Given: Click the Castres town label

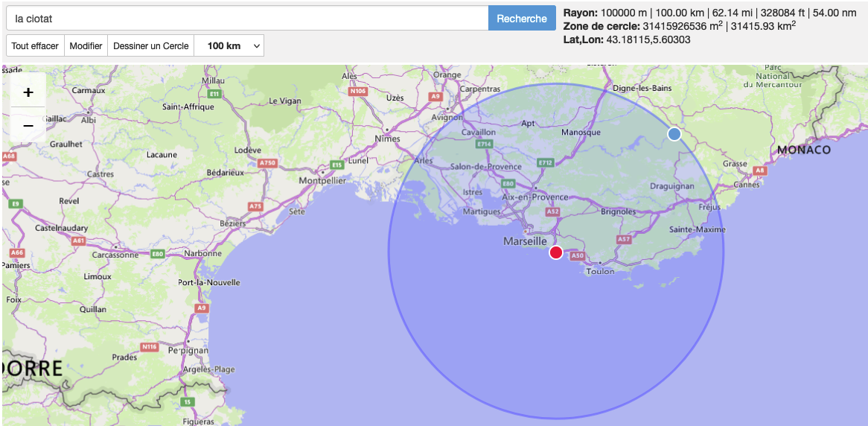Looking at the screenshot, I should click(100, 174).
